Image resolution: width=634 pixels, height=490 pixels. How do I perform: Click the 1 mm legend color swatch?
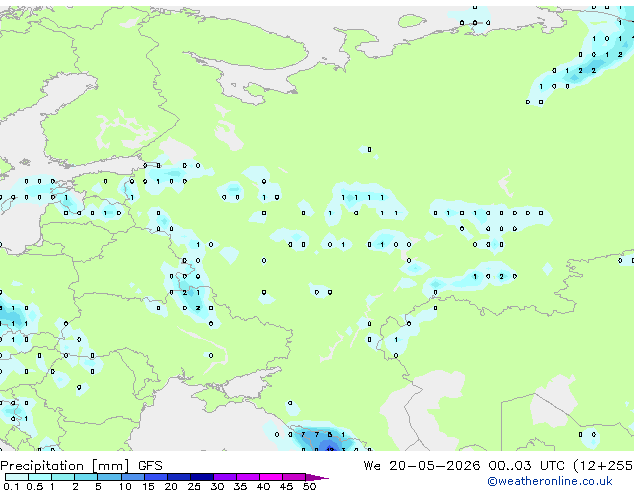(63, 477)
